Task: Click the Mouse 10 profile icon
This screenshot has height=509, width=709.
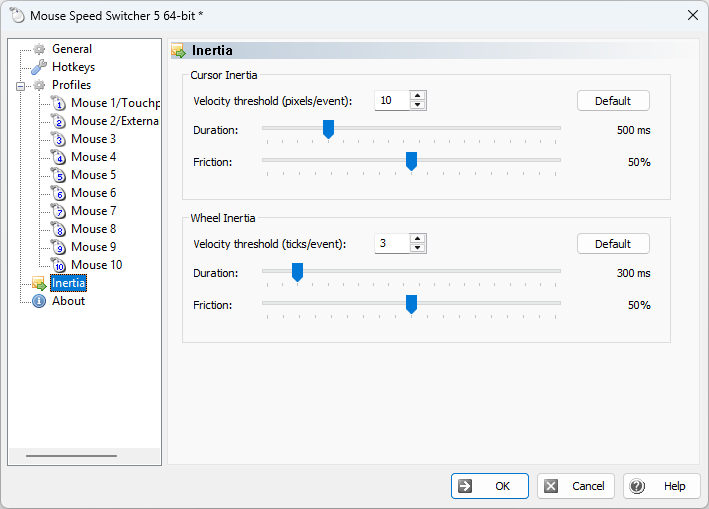Action: click(x=58, y=265)
